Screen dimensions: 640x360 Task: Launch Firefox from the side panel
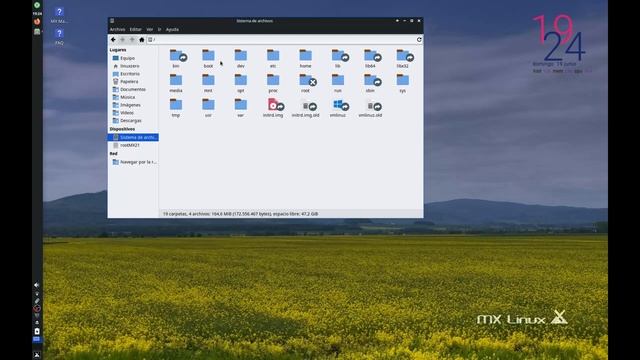point(37,22)
